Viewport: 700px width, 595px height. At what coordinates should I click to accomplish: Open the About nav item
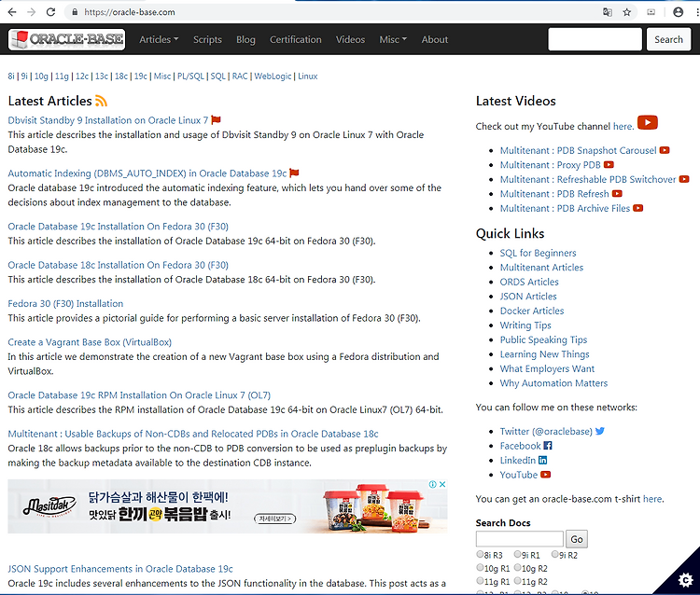point(434,39)
